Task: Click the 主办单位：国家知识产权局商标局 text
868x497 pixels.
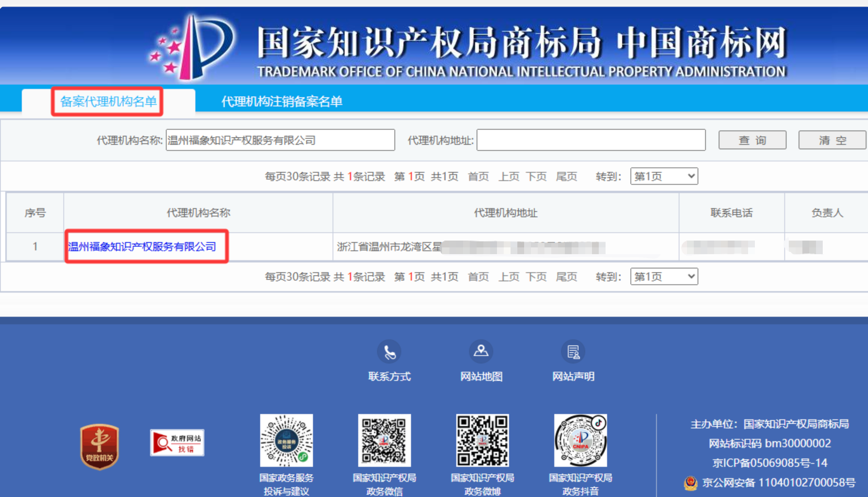Action: click(x=770, y=424)
